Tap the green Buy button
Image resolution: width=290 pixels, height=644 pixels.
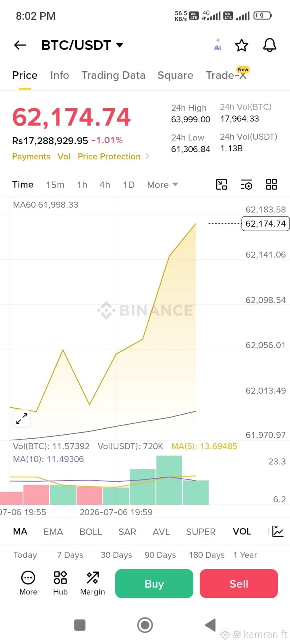154,584
